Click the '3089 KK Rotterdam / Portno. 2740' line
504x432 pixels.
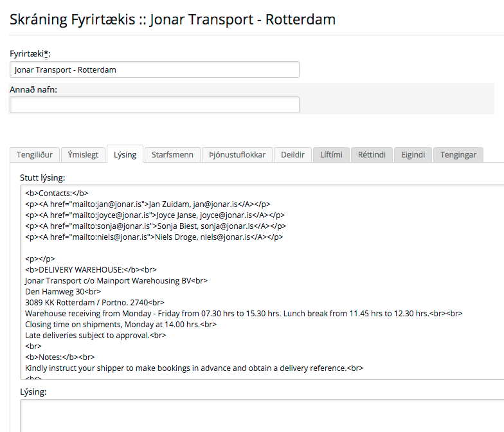coord(95,302)
